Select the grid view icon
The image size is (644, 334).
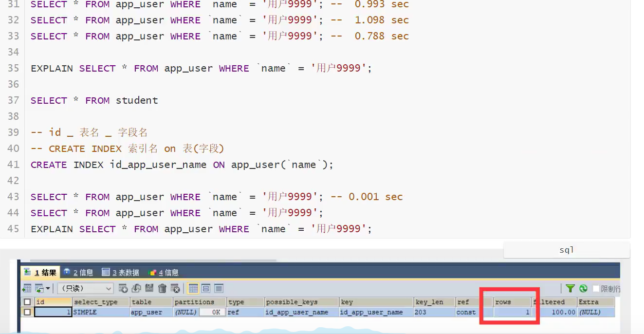193,288
